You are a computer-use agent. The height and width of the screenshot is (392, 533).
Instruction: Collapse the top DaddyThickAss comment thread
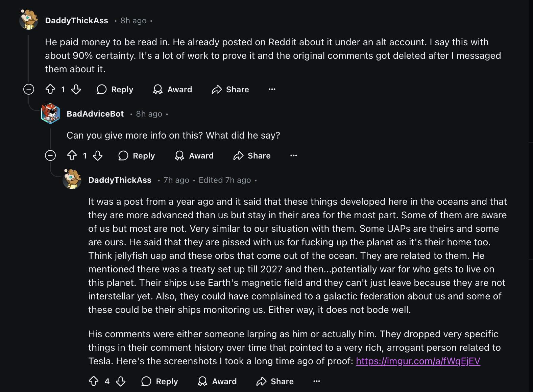29,89
